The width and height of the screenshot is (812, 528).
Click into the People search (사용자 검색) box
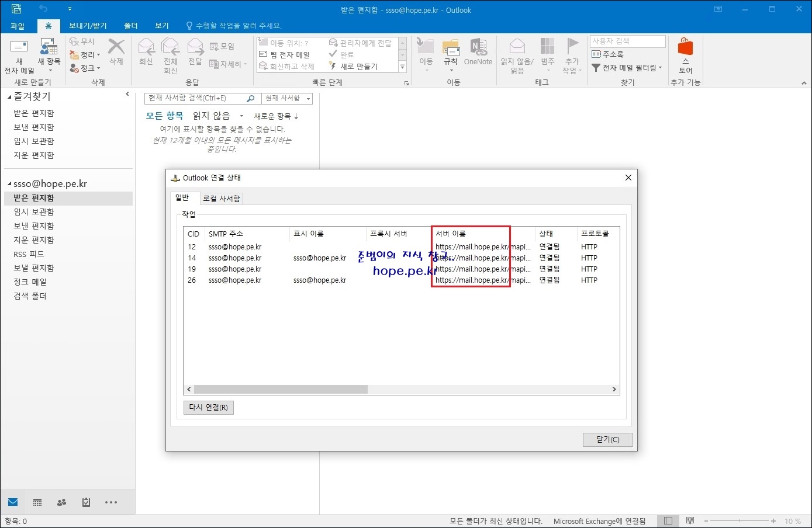pos(628,41)
